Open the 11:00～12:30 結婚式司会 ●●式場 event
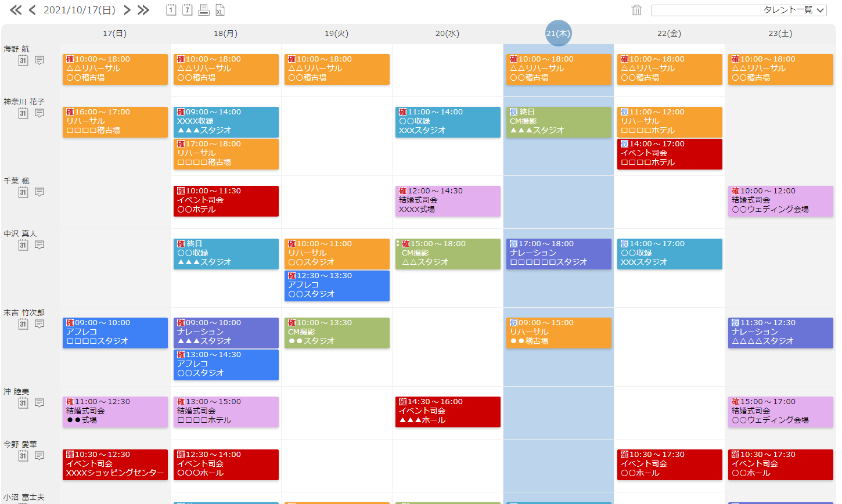The width and height of the screenshot is (842, 504). point(115,412)
